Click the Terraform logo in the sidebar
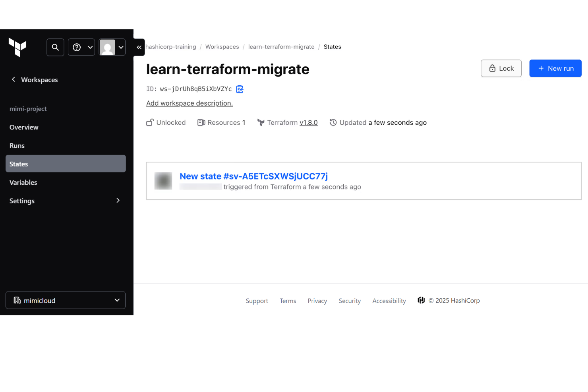The height and width of the screenshot is (392, 588). point(17,47)
